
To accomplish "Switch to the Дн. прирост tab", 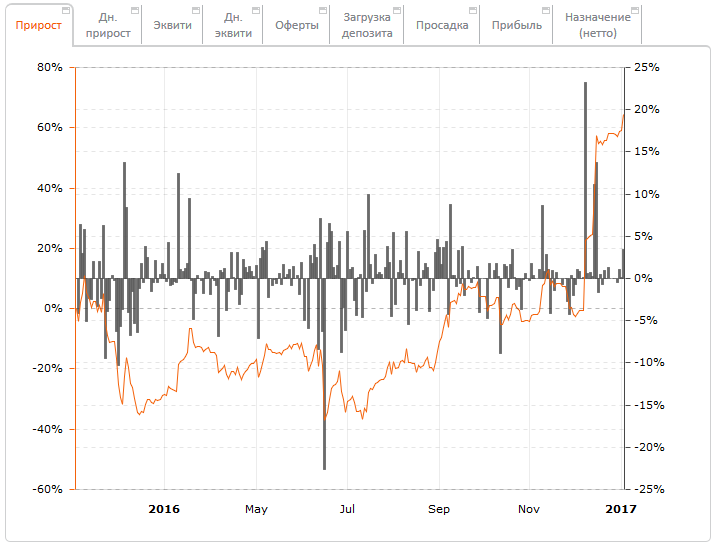I will point(108,25).
